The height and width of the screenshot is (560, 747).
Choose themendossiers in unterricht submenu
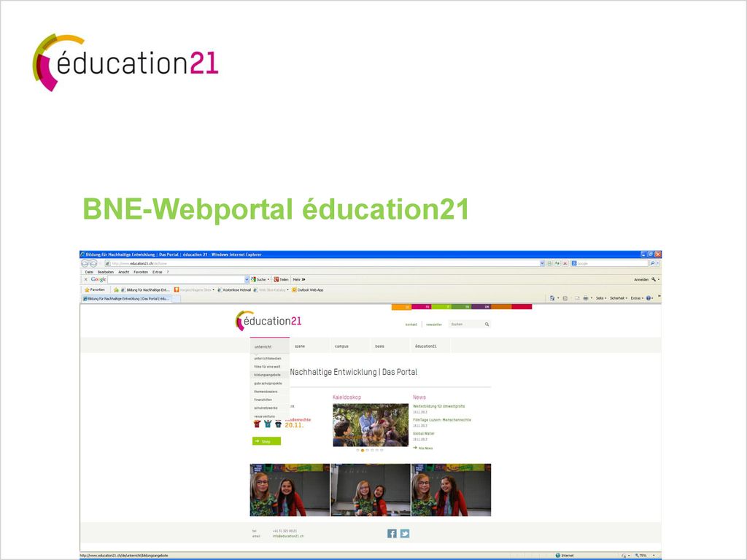266,392
